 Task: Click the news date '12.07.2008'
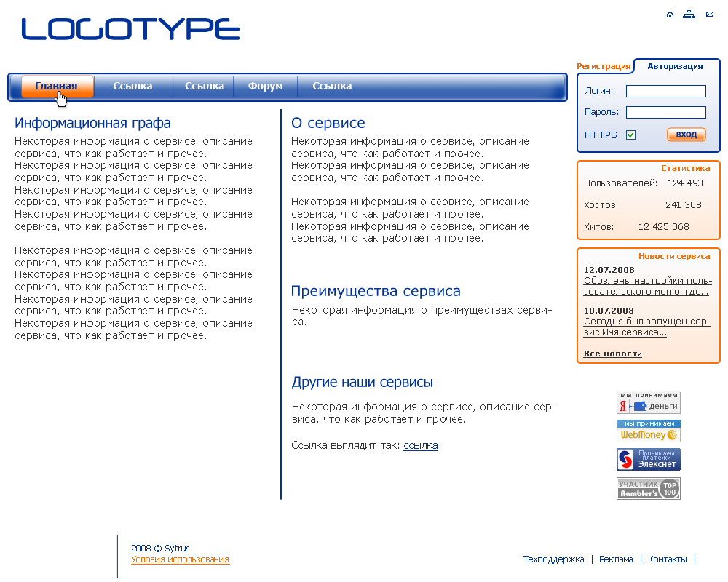[609, 270]
